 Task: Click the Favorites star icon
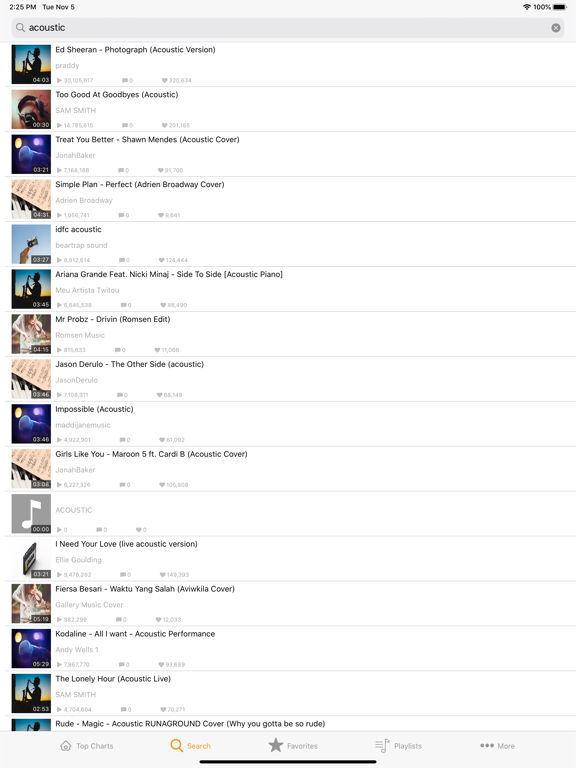tap(276, 745)
